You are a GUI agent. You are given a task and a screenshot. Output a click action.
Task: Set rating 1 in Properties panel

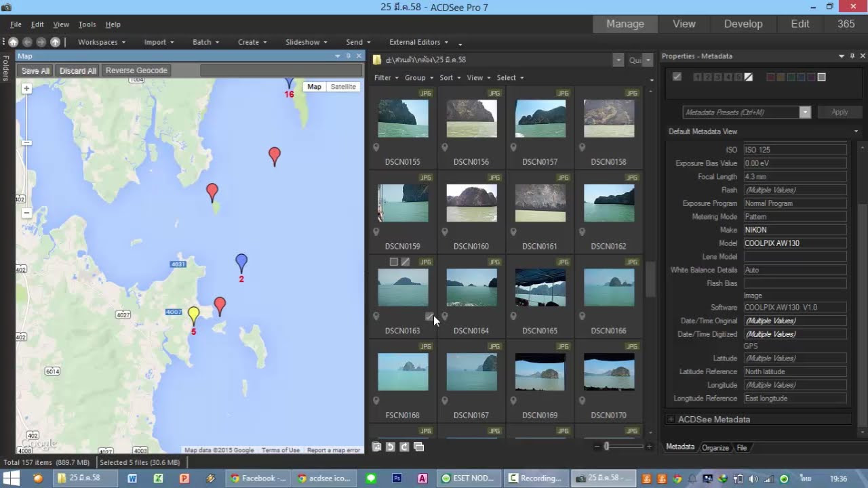coord(697,77)
